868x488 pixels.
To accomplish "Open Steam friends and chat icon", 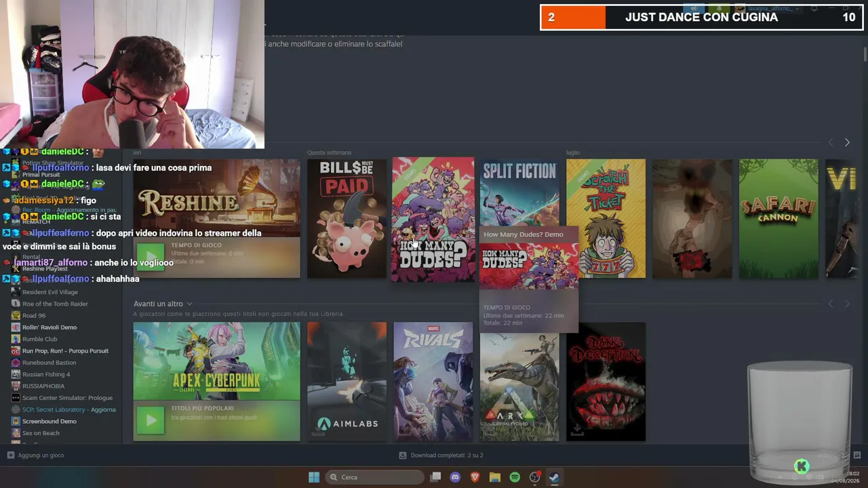I will (x=857, y=455).
